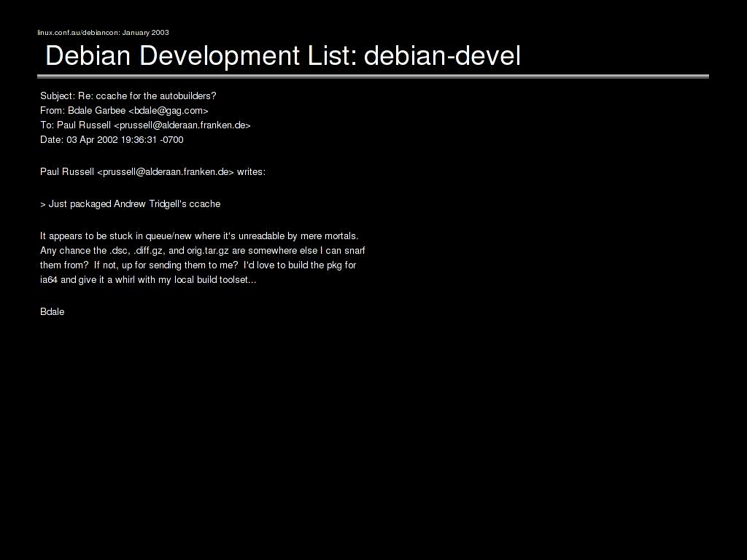Click the name Paul Russell in To line
Viewport: 747px width, 560px height.
(x=84, y=125)
